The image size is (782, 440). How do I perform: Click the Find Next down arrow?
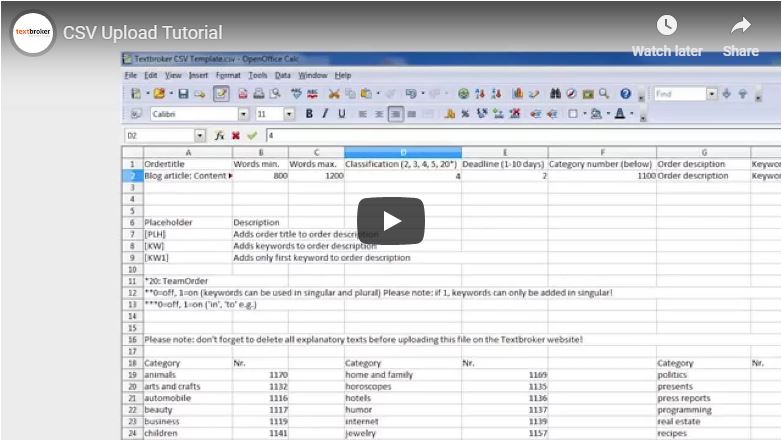727,94
